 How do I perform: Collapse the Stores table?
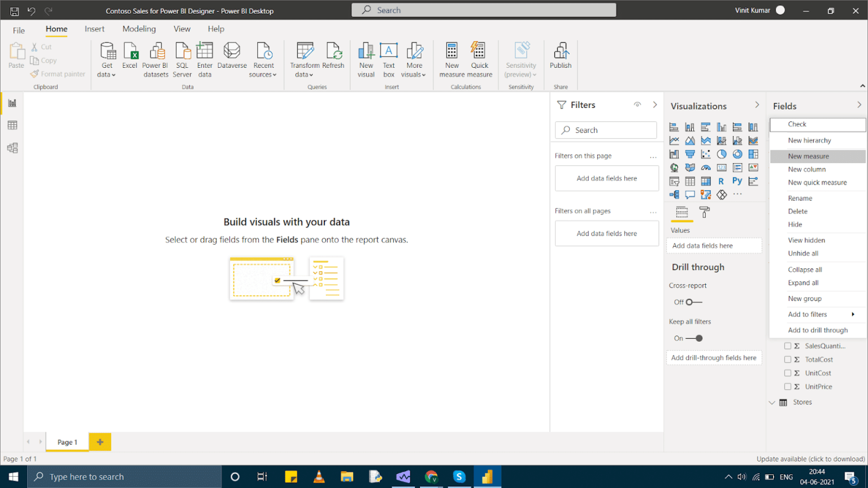click(x=772, y=402)
